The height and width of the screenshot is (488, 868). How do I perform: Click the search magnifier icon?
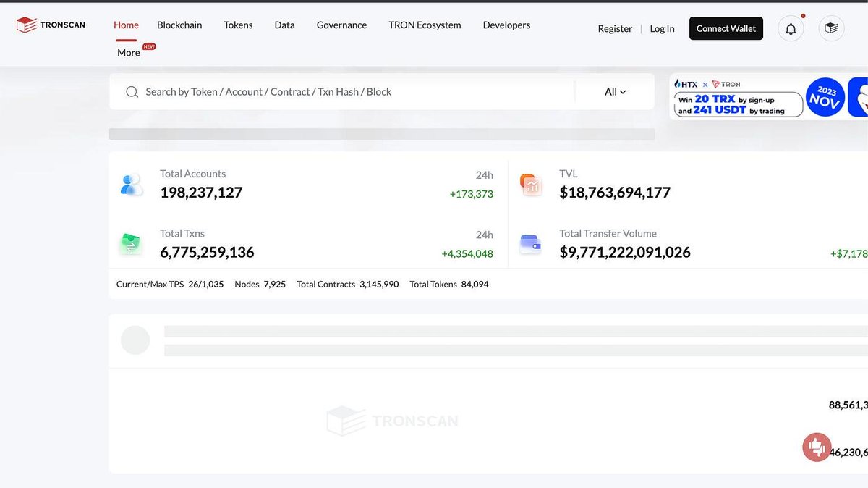coord(132,92)
